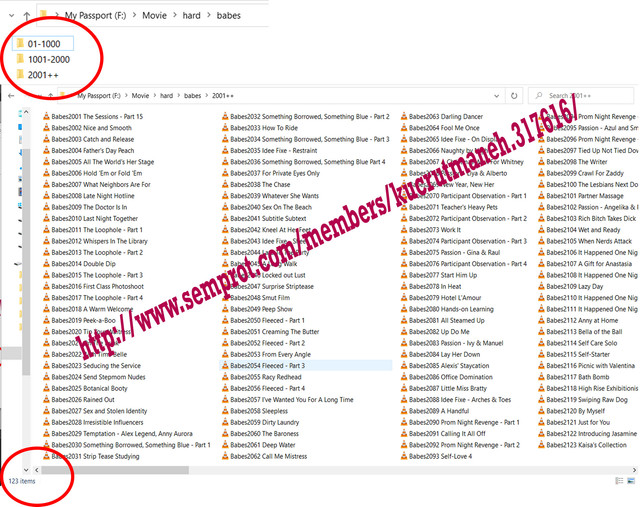Click 'My Passport (F:)' in top breadcrumb
Viewport: 640px width, 507px height.
coord(96,16)
